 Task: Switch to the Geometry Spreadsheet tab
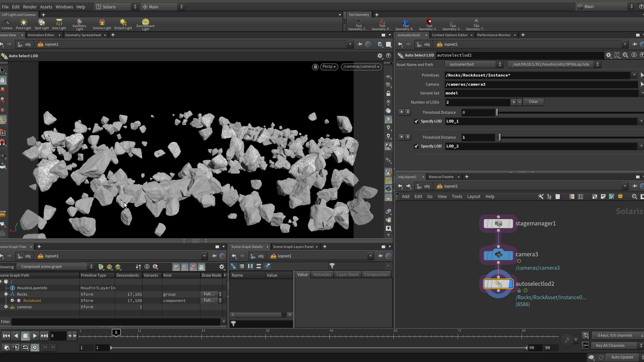[x=83, y=35]
